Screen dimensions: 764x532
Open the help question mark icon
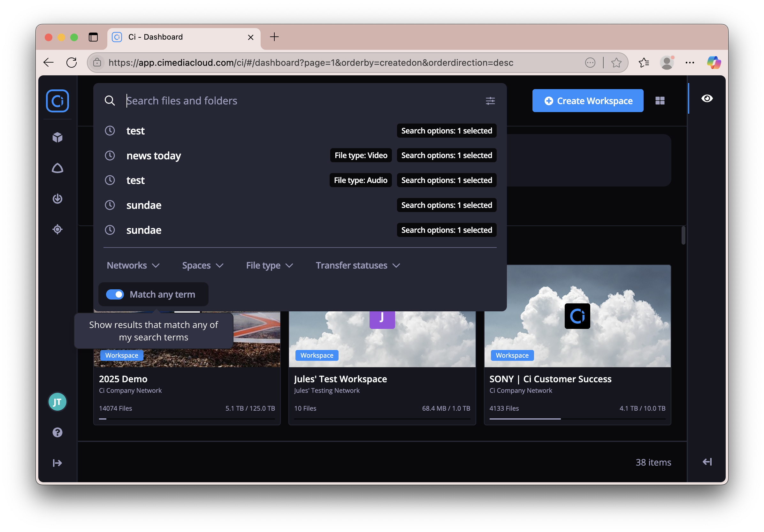[x=57, y=432]
